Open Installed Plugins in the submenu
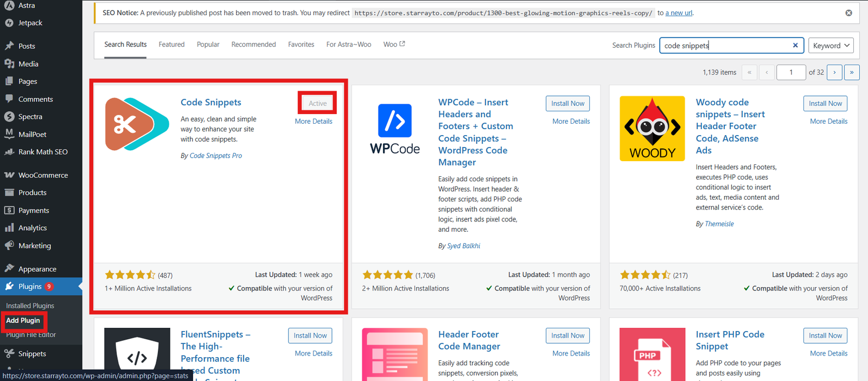 pos(30,306)
